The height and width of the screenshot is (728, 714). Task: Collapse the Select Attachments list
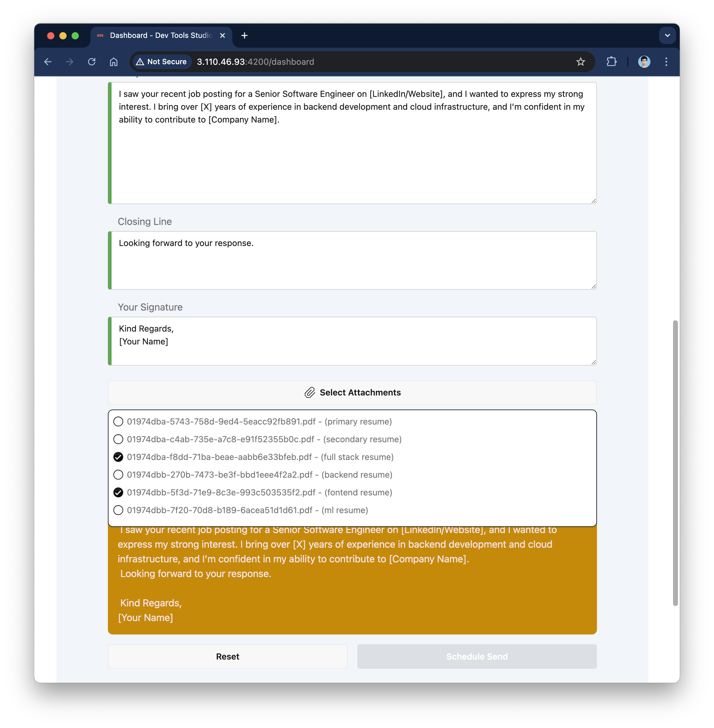click(x=352, y=392)
